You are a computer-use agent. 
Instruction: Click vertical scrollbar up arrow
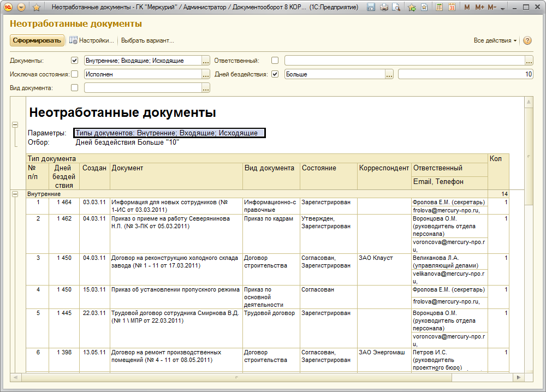pyautogui.click(x=529, y=102)
